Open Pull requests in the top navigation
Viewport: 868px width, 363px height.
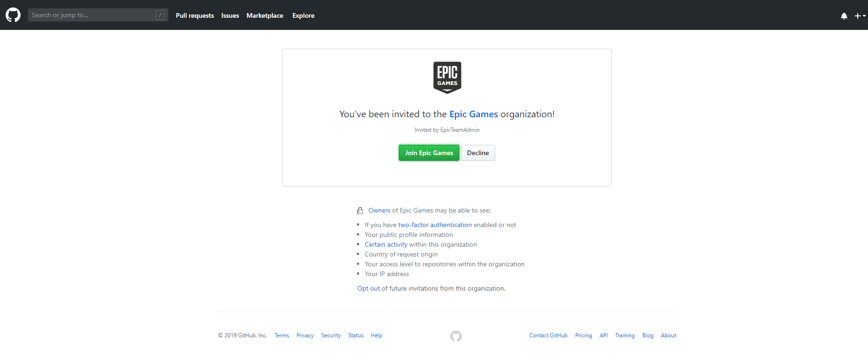pyautogui.click(x=195, y=15)
